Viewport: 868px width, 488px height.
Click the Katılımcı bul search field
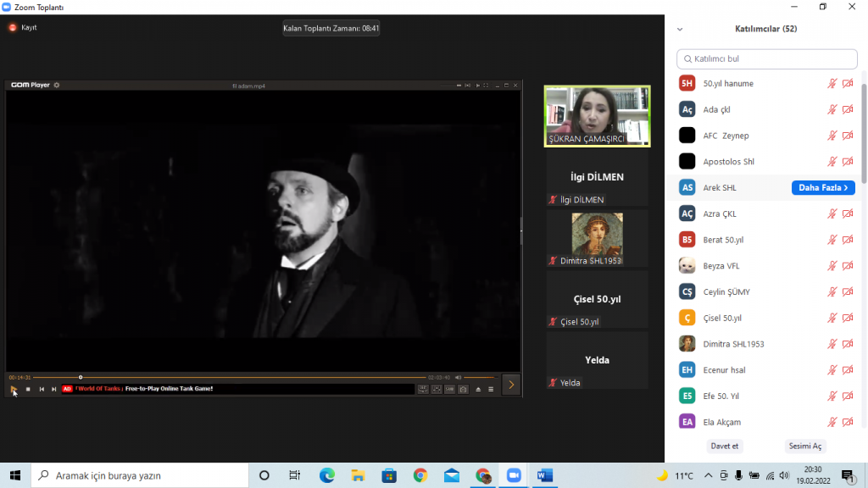point(766,58)
